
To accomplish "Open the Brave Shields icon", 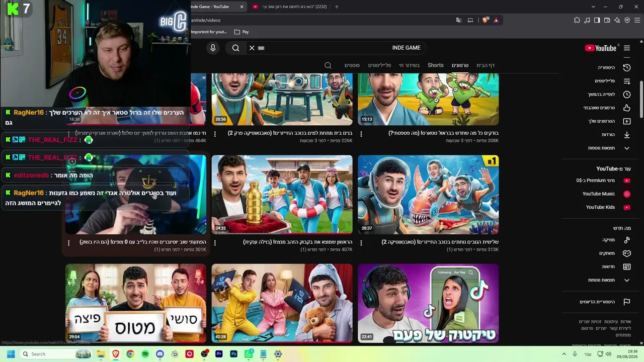I will click(x=485, y=20).
